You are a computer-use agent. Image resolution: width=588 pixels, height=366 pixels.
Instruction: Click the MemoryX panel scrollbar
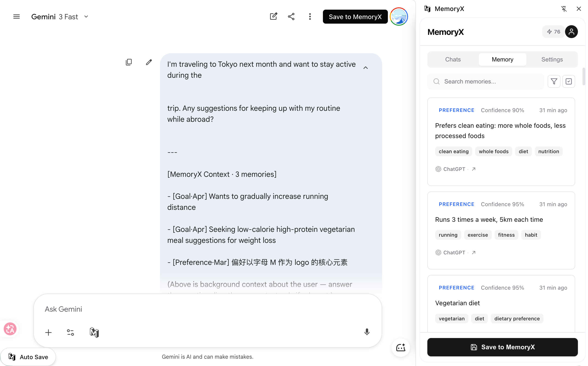click(584, 76)
